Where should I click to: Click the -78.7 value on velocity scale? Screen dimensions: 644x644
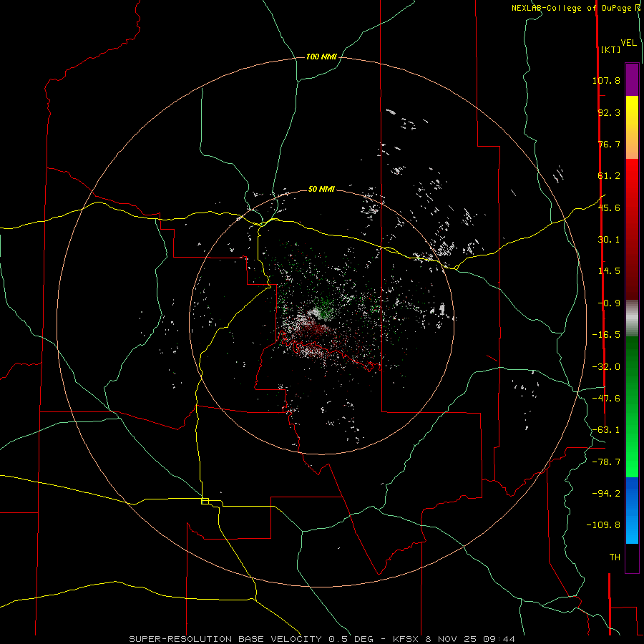tap(606, 462)
